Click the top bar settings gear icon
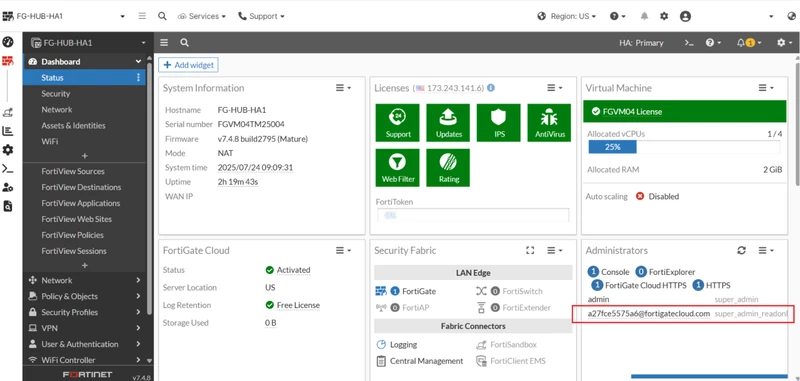 (664, 16)
